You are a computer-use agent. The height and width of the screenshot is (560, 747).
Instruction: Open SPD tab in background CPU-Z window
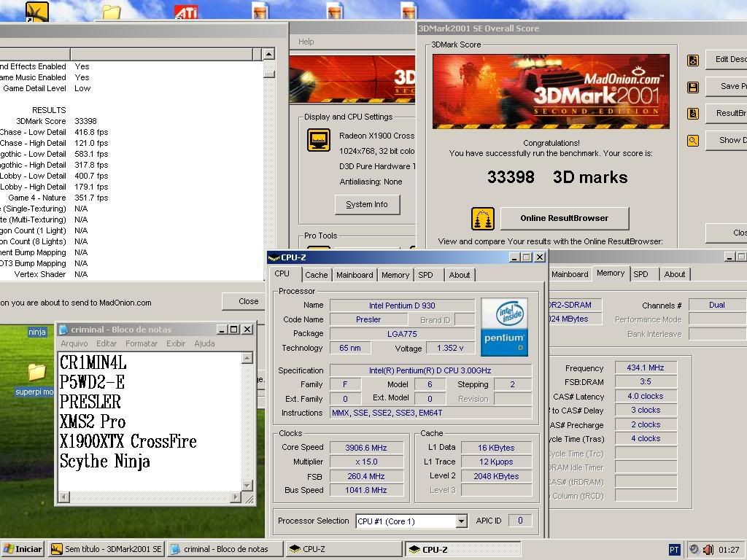640,274
